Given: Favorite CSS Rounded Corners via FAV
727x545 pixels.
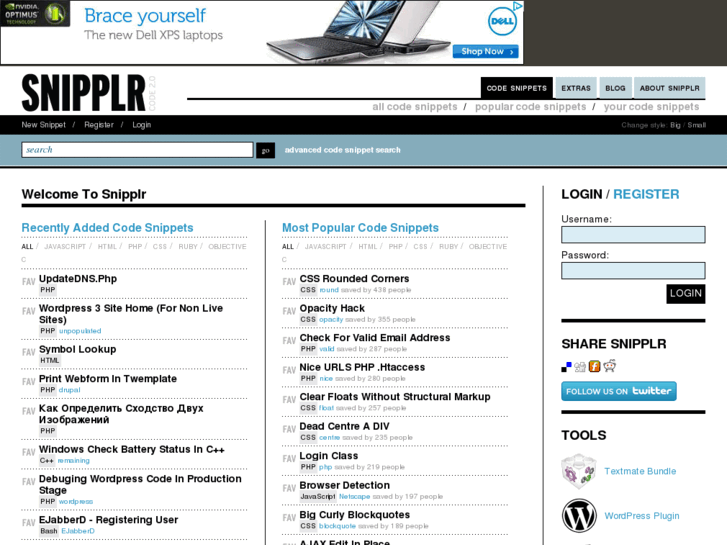Looking at the screenshot, I should 289,281.
